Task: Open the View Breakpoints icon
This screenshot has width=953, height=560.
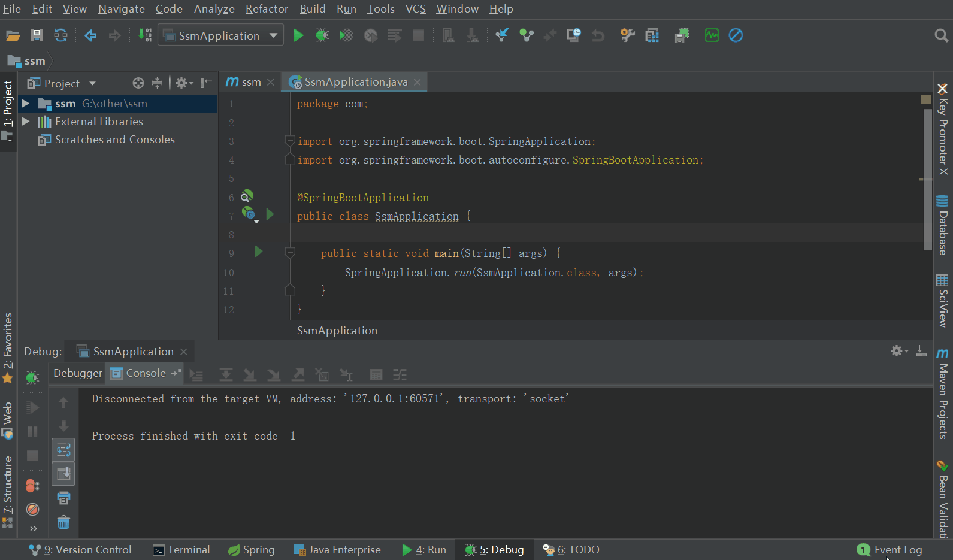Action: coord(32,486)
